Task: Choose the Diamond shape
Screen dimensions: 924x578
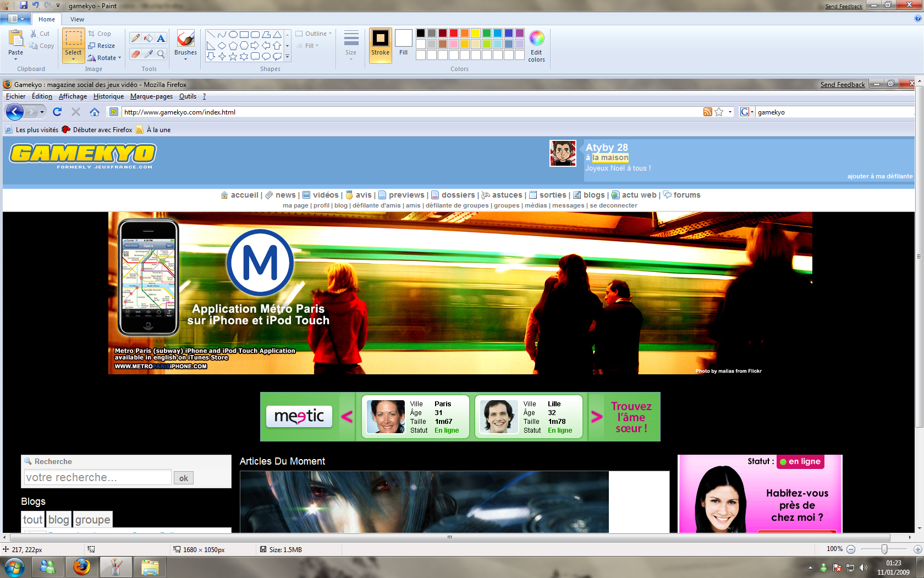Action: click(x=222, y=45)
